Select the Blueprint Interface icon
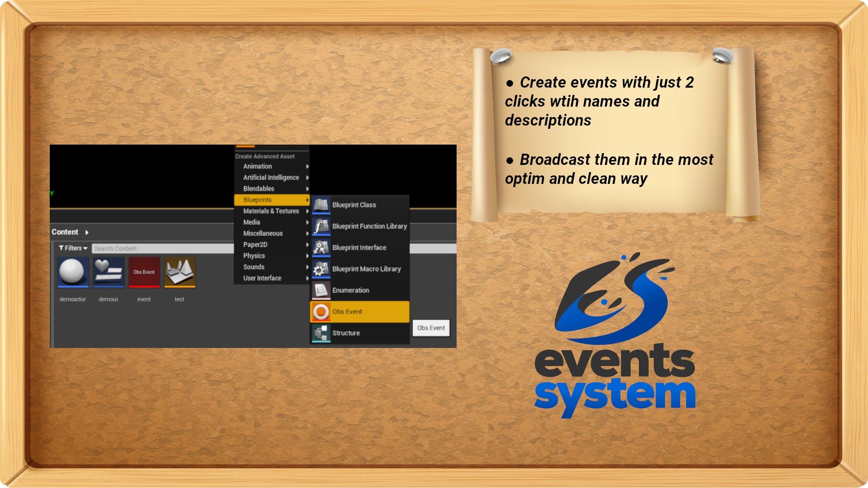 pos(320,247)
